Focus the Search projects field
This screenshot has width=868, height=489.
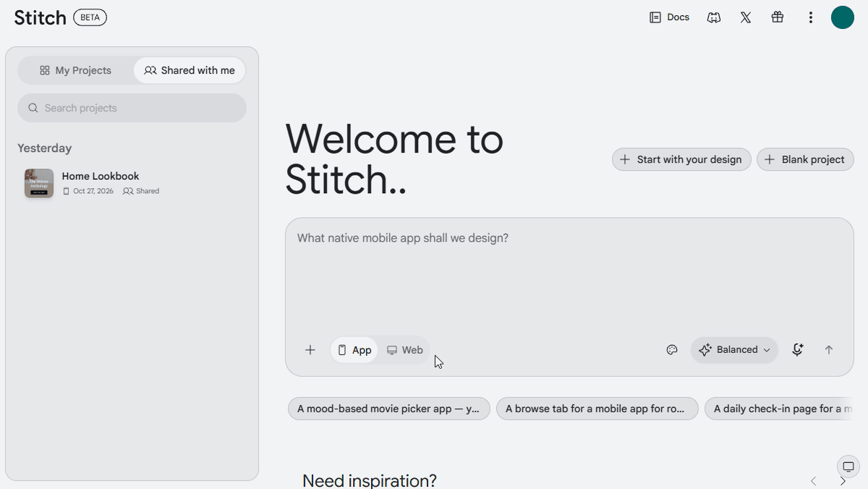(132, 108)
